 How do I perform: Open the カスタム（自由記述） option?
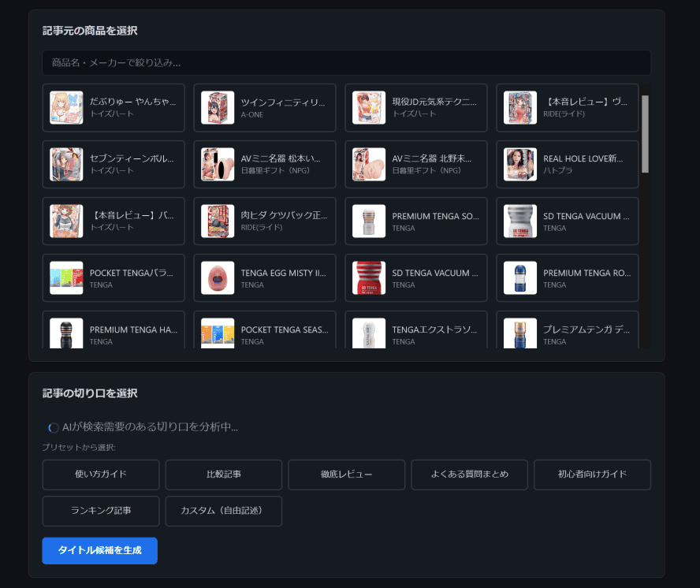tap(224, 511)
